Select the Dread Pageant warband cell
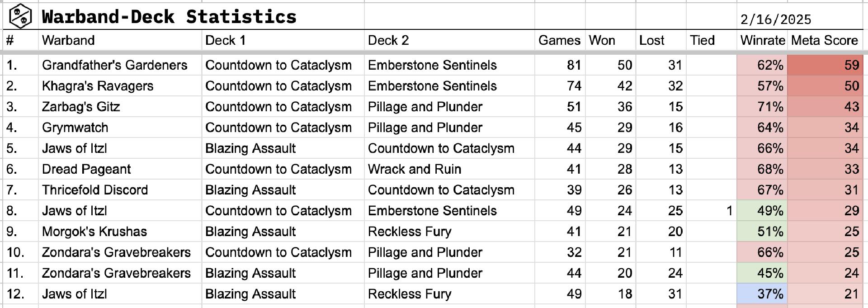This screenshot has height=308, width=868. click(86, 169)
